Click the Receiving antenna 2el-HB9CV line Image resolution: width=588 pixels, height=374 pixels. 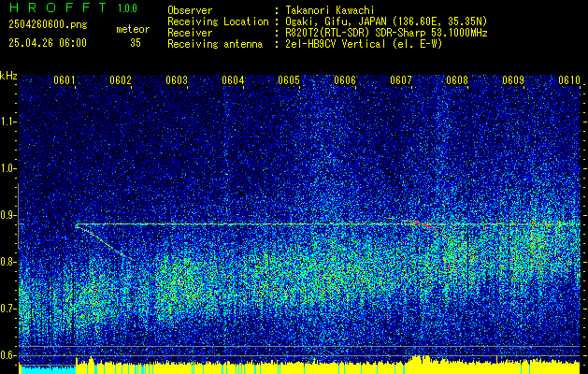364,44
